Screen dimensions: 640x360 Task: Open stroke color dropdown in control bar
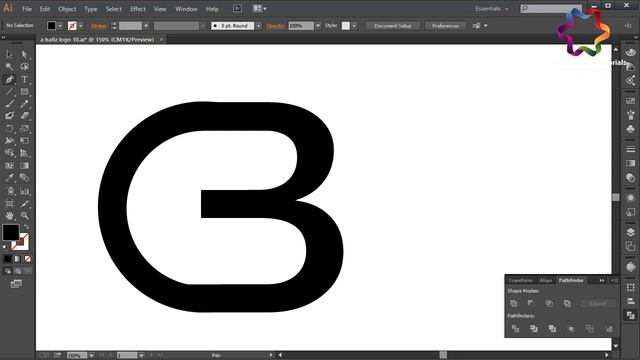click(x=80, y=26)
